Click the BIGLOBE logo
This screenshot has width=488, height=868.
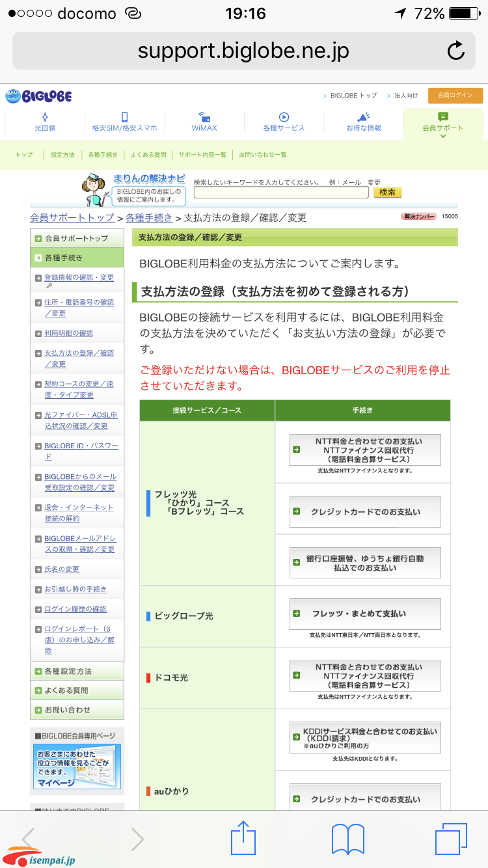click(38, 96)
